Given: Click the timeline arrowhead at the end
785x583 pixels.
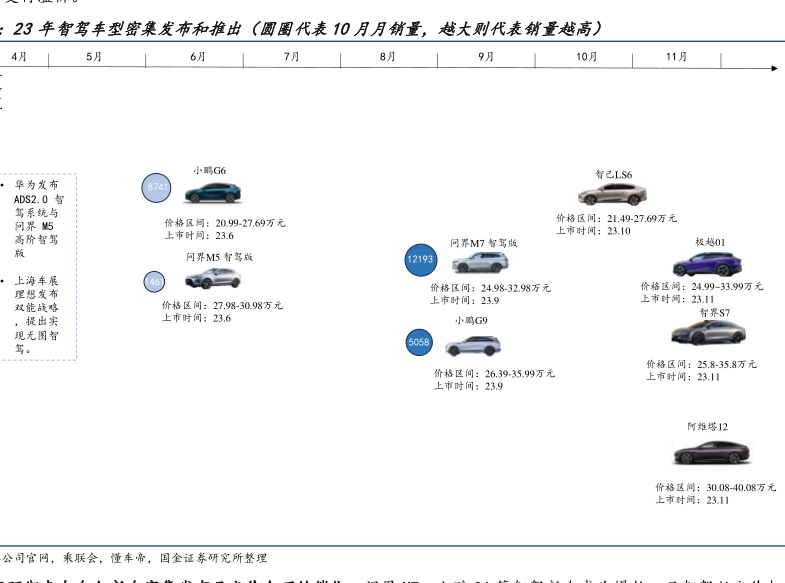Looking at the screenshot, I should tap(774, 68).
